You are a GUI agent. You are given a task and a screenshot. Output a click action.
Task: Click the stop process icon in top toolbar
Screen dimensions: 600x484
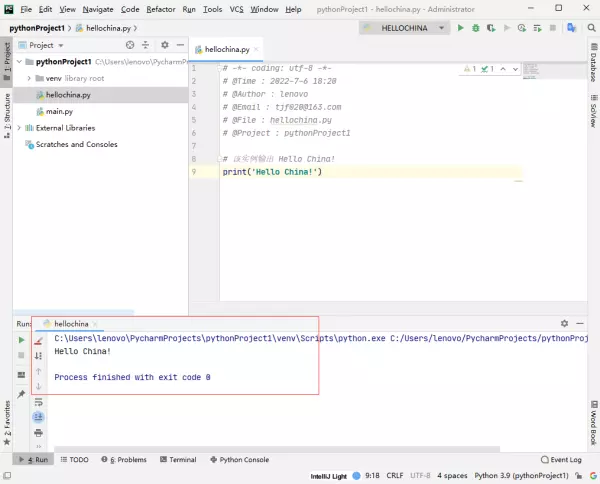tap(553, 28)
